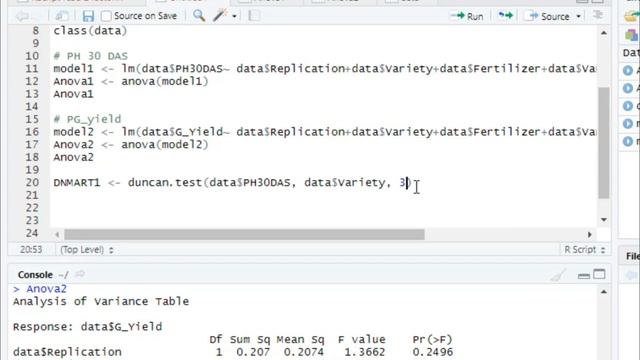The image size is (640, 360).
Task: Click the 20:53 cursor position indicator
Action: click(x=31, y=249)
